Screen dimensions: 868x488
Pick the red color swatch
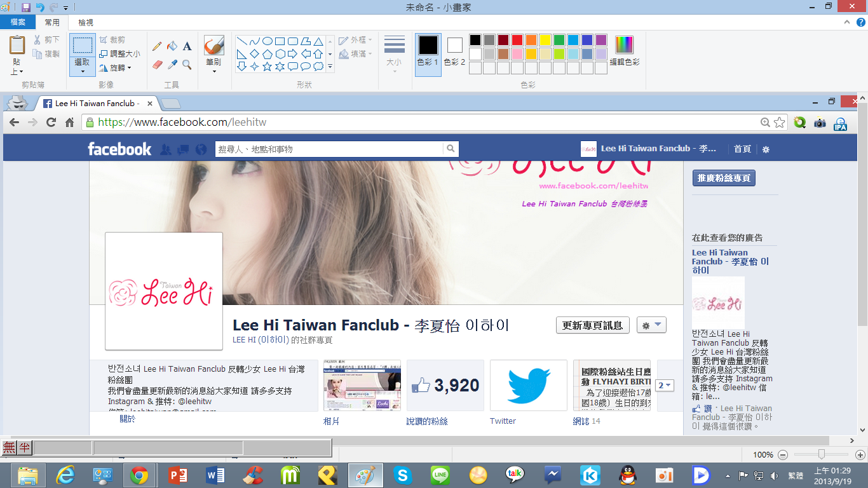(517, 40)
